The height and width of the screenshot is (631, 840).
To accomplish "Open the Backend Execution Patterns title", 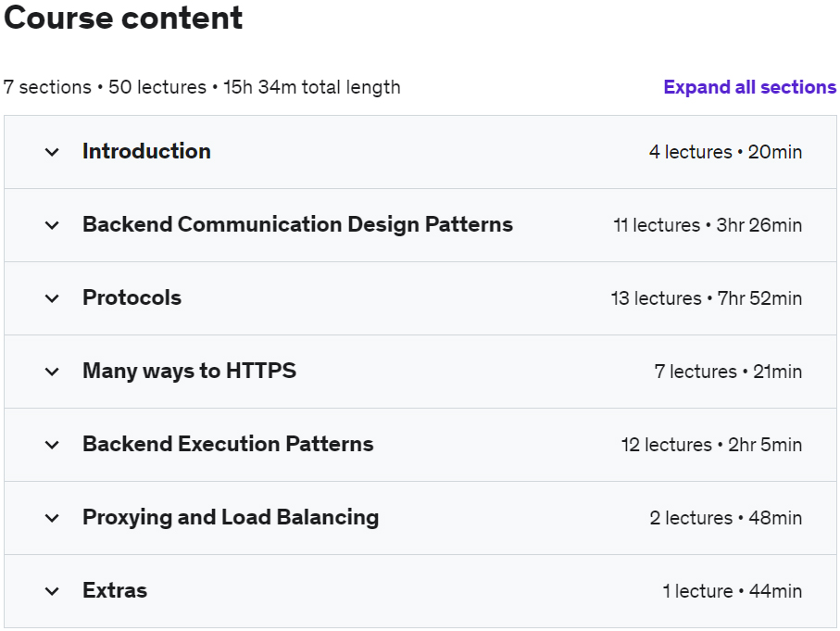I will 228,444.
